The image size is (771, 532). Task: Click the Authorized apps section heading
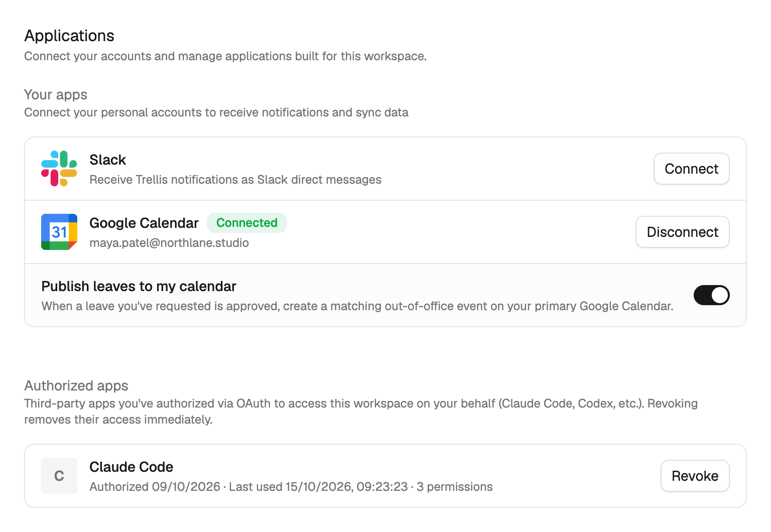point(76,385)
